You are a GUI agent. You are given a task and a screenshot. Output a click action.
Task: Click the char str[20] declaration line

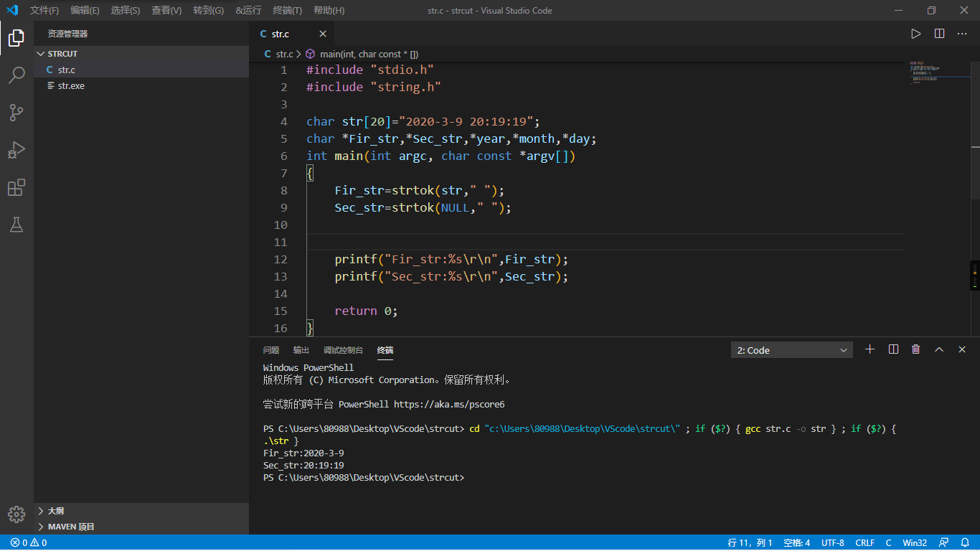pos(423,121)
